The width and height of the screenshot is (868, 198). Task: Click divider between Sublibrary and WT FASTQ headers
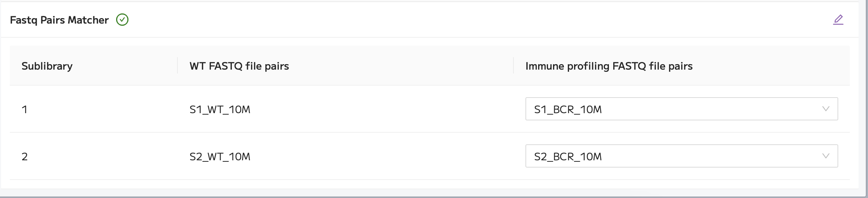coord(177,65)
